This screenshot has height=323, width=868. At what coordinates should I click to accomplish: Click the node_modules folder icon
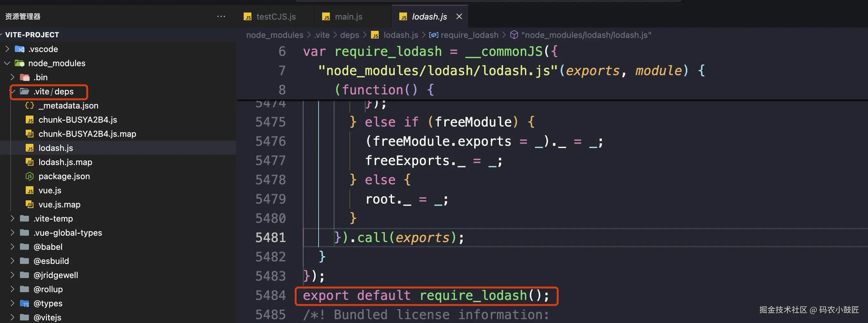pyautogui.click(x=20, y=63)
